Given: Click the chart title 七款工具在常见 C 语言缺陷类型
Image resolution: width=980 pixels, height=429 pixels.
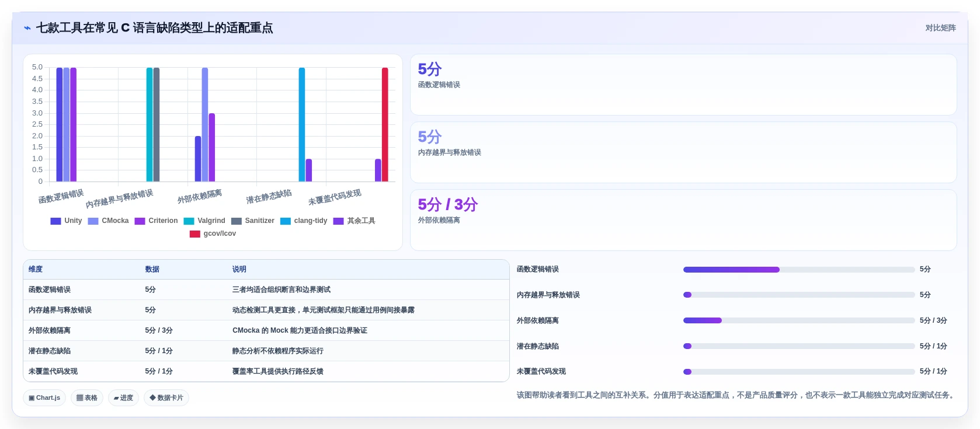Looking at the screenshot, I should 154,28.
